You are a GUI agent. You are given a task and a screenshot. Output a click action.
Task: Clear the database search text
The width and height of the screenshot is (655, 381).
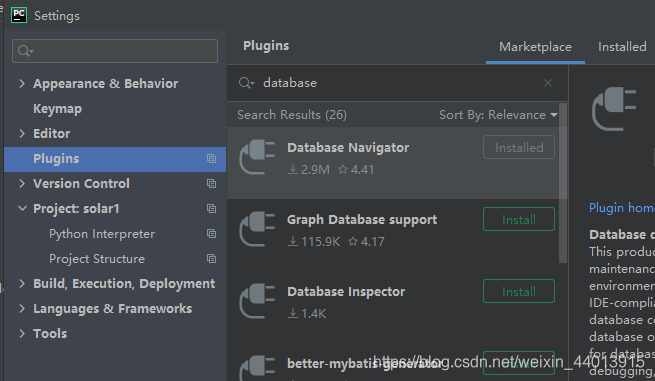[x=548, y=83]
